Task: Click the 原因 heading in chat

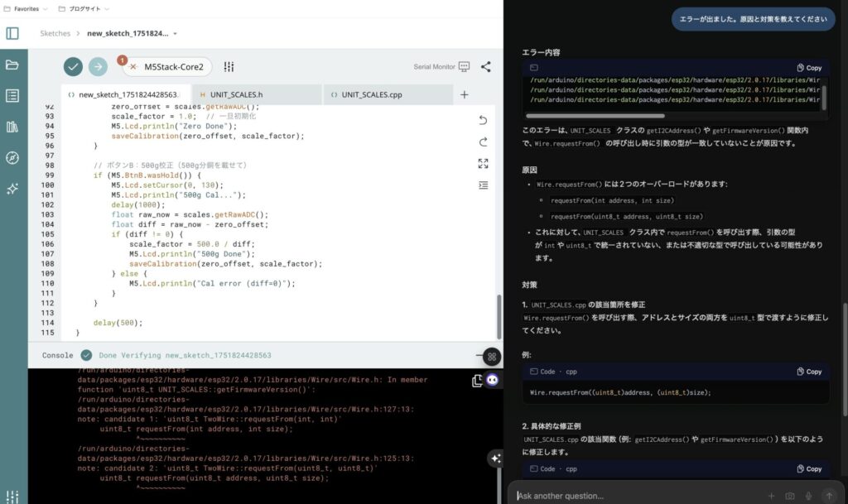Action: tap(529, 170)
